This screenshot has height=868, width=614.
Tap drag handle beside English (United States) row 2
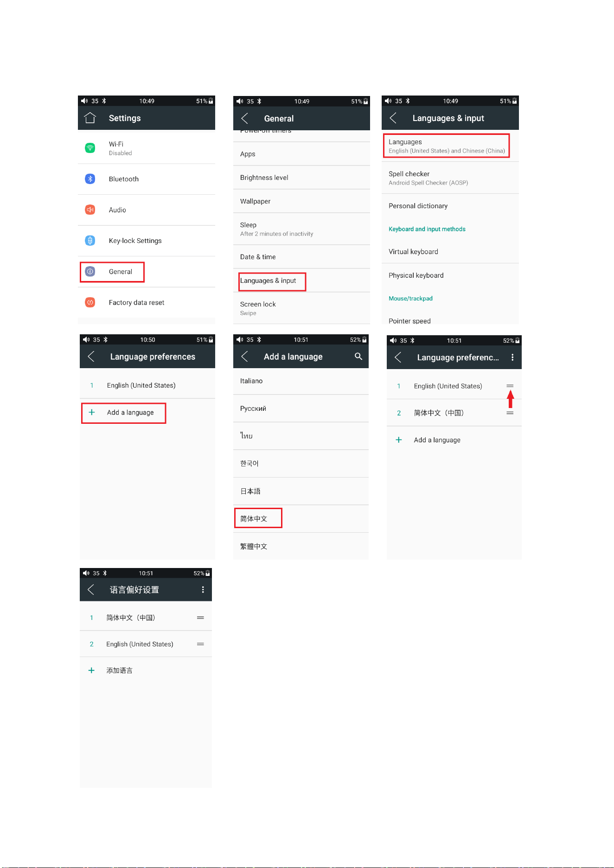click(200, 644)
